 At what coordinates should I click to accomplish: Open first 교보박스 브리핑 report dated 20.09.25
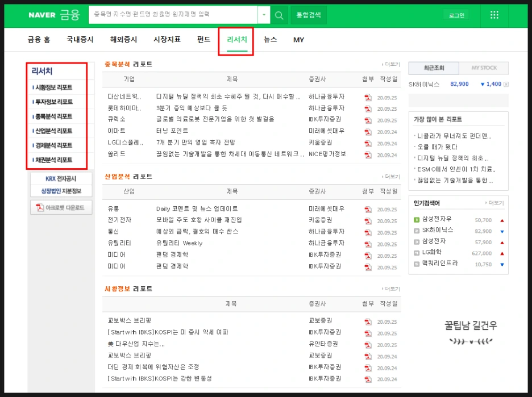(x=129, y=320)
